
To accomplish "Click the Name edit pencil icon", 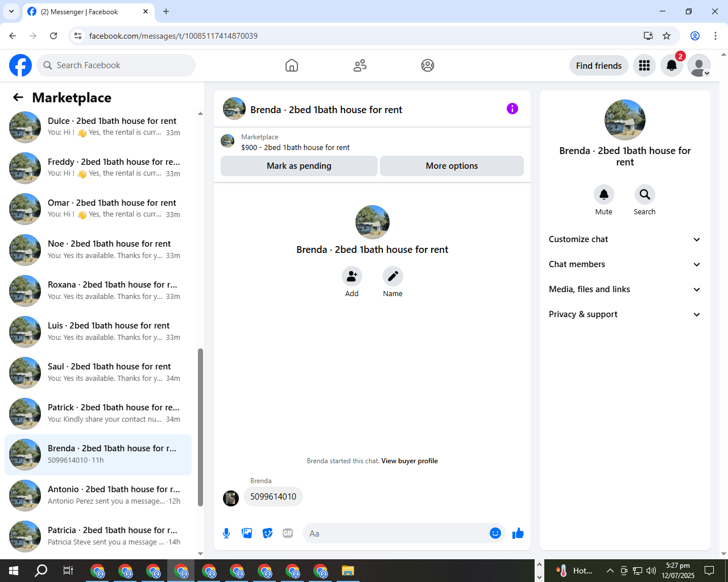I will 393,276.
